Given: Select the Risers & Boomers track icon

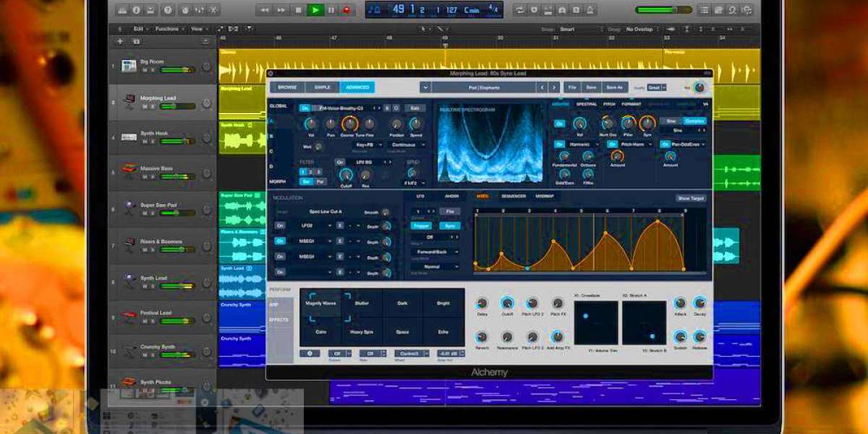Looking at the screenshot, I should (x=129, y=244).
